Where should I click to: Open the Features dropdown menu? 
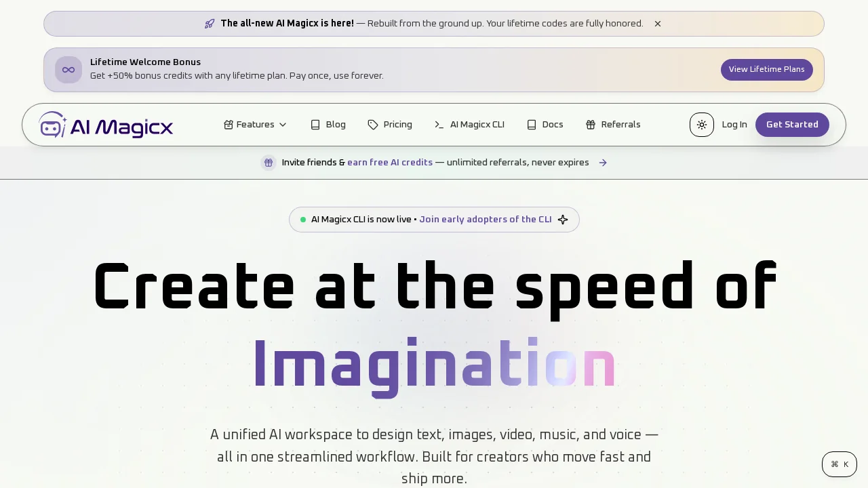[x=255, y=125]
